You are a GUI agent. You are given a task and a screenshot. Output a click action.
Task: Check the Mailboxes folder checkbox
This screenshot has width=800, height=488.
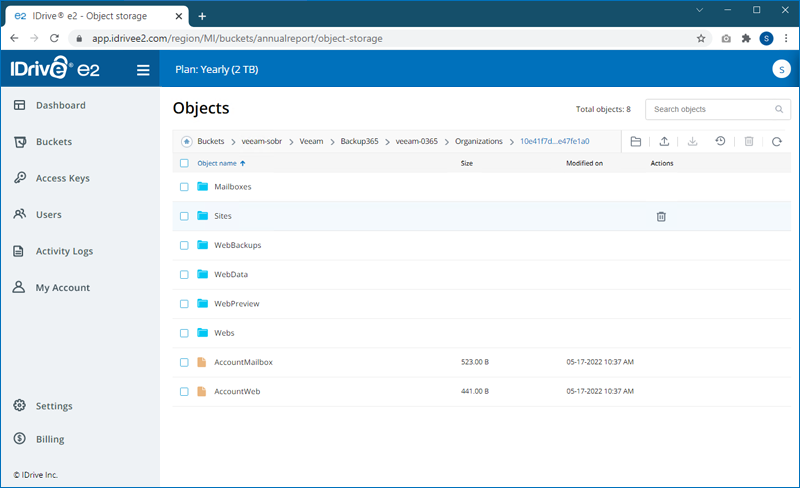pyautogui.click(x=184, y=187)
